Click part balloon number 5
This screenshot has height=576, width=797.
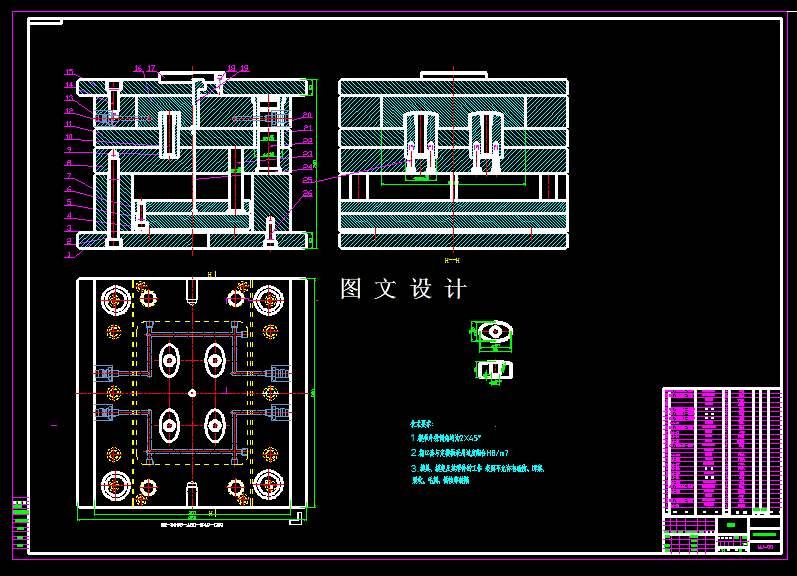69,202
